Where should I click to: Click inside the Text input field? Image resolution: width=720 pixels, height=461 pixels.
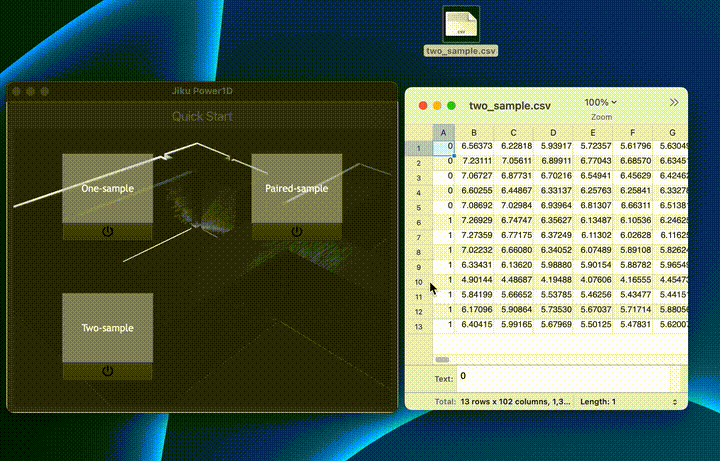tap(560, 378)
